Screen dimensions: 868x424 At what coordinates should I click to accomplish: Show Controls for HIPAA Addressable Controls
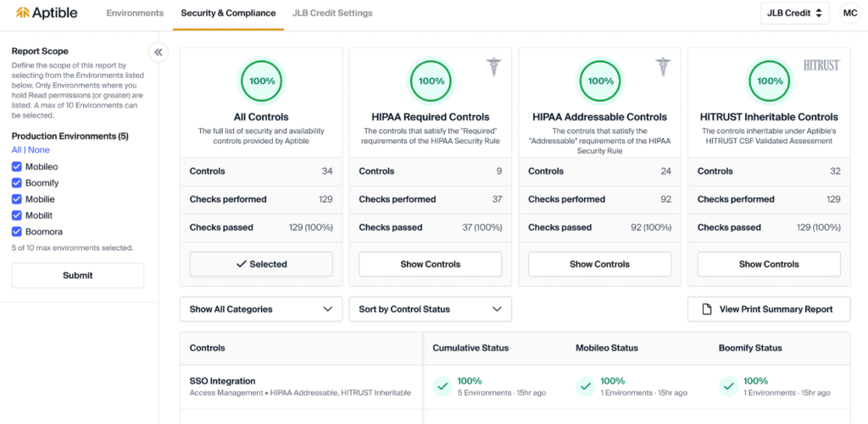[600, 264]
